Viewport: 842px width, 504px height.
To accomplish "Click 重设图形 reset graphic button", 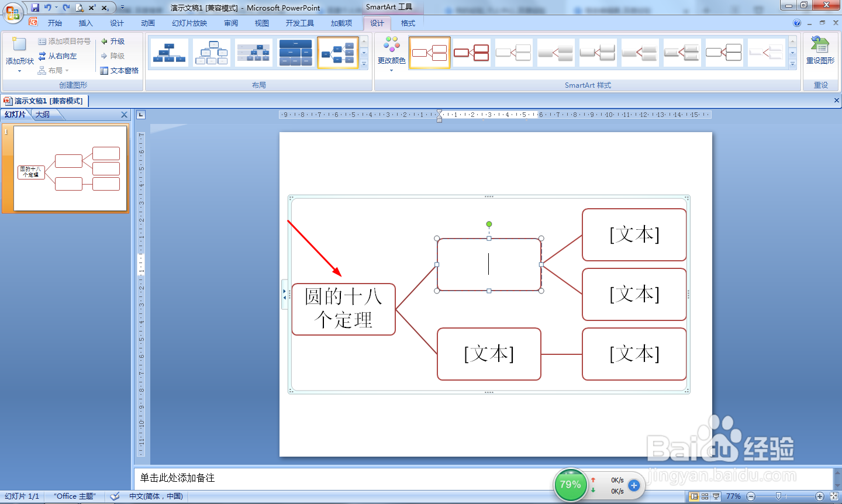I will point(820,50).
